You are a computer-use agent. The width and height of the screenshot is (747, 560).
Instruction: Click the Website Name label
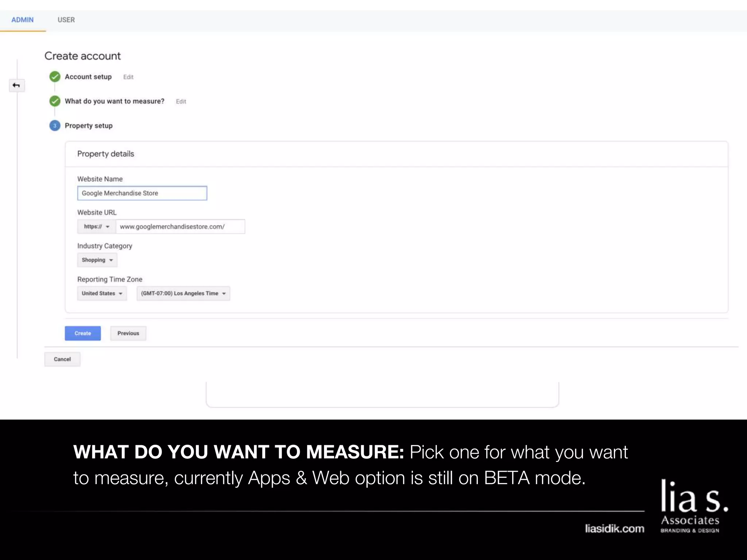point(100,179)
